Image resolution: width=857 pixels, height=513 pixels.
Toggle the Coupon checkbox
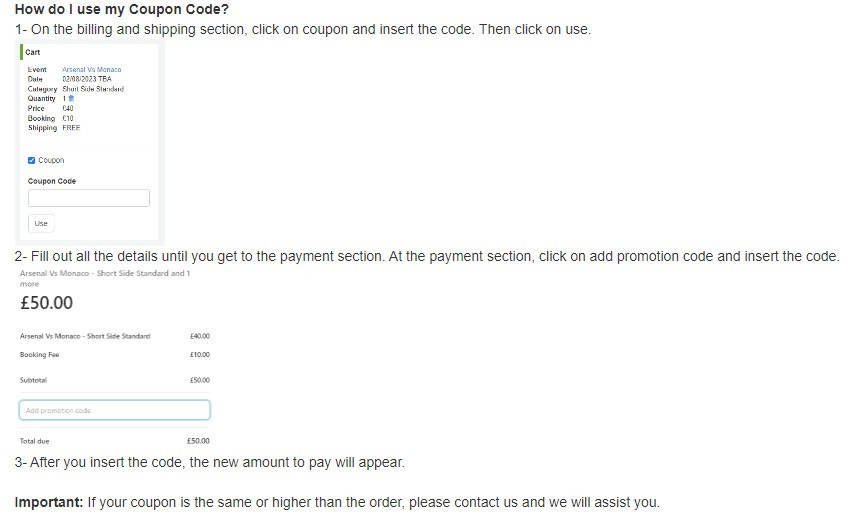click(x=31, y=160)
